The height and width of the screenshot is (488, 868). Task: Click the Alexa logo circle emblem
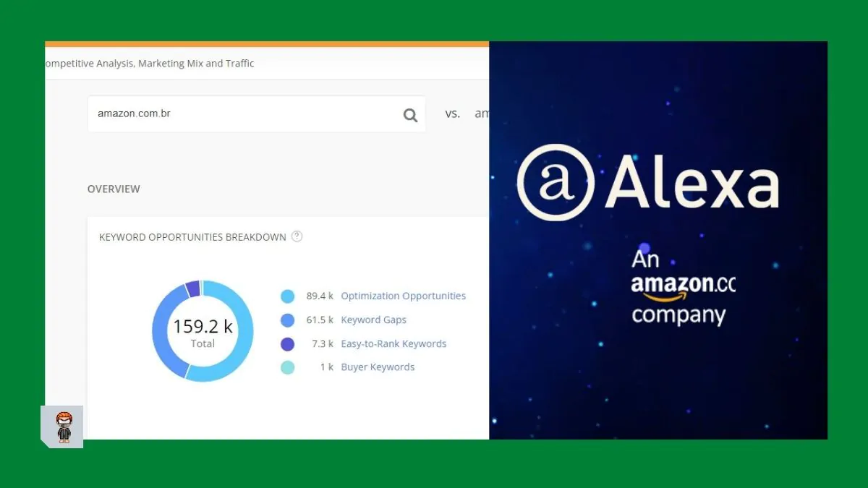(556, 182)
